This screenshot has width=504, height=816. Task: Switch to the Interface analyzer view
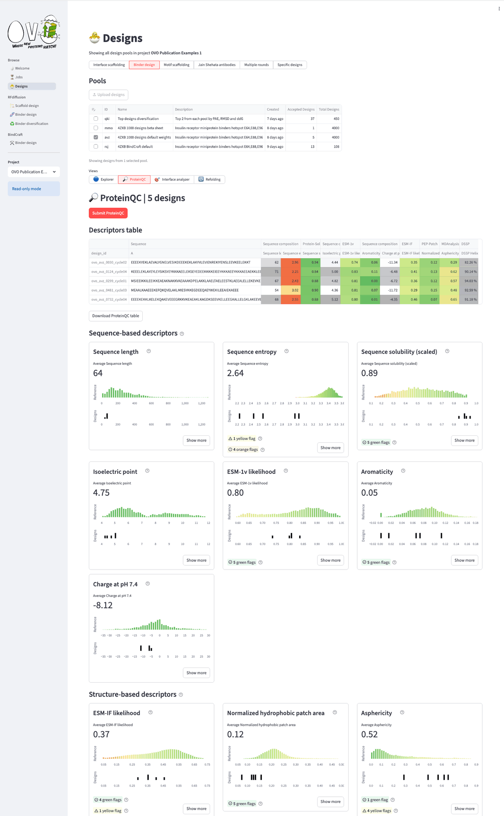[172, 180]
